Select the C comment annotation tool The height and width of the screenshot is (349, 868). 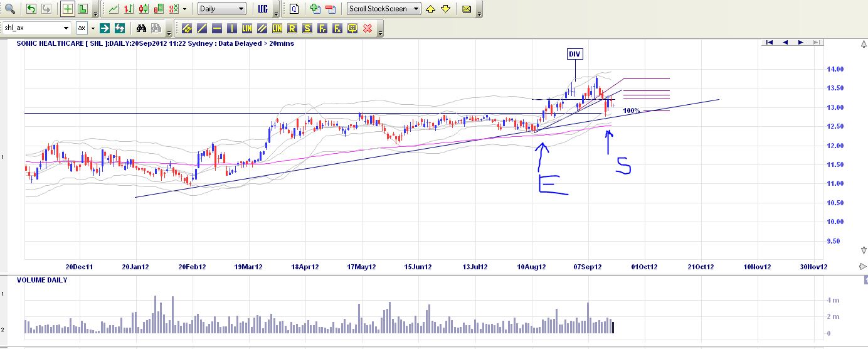[352, 28]
